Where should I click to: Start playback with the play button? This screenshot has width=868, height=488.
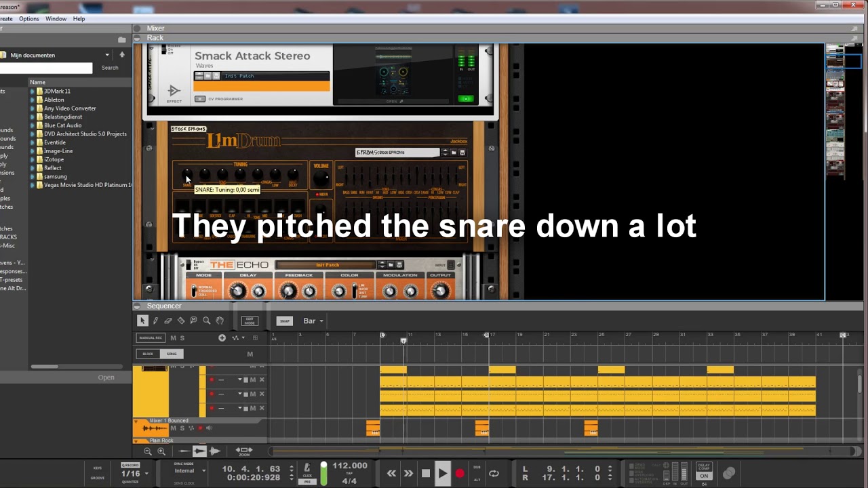pyautogui.click(x=443, y=473)
